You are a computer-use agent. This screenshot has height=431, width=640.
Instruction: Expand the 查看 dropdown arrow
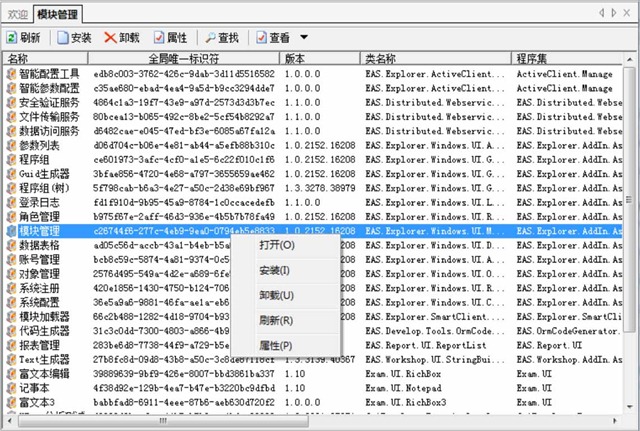click(x=304, y=38)
